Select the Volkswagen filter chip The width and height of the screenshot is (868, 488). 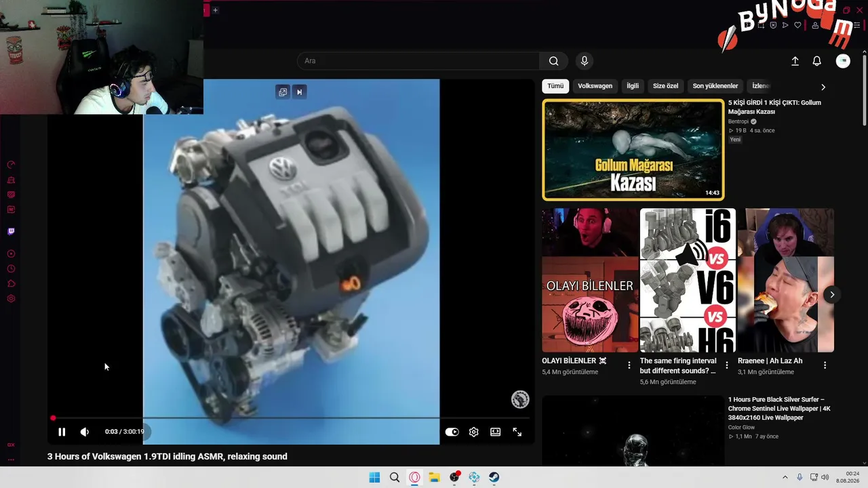pyautogui.click(x=595, y=86)
